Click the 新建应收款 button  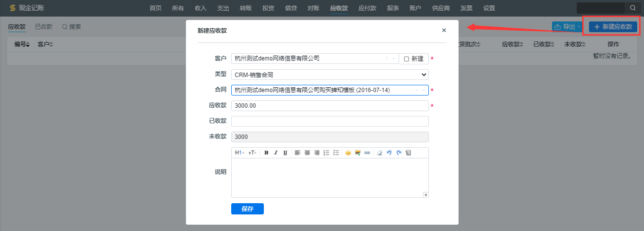613,27
